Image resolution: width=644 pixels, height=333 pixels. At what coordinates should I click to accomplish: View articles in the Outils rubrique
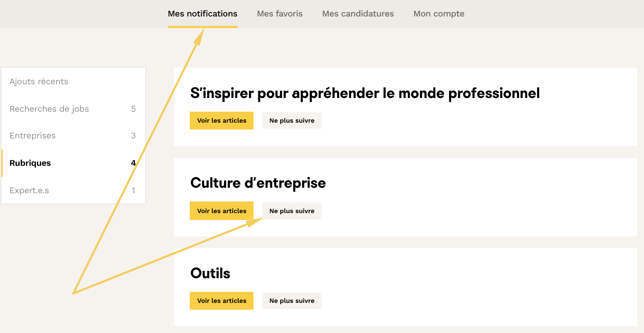(x=222, y=301)
